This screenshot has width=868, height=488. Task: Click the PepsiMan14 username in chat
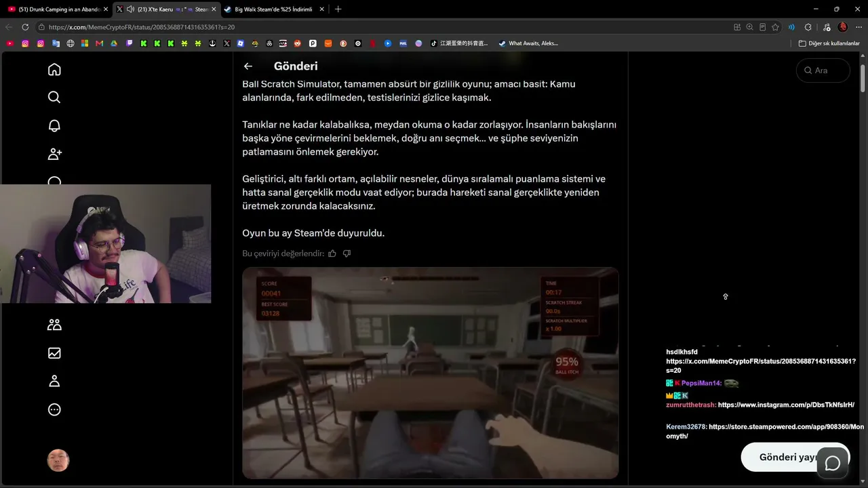coord(701,384)
